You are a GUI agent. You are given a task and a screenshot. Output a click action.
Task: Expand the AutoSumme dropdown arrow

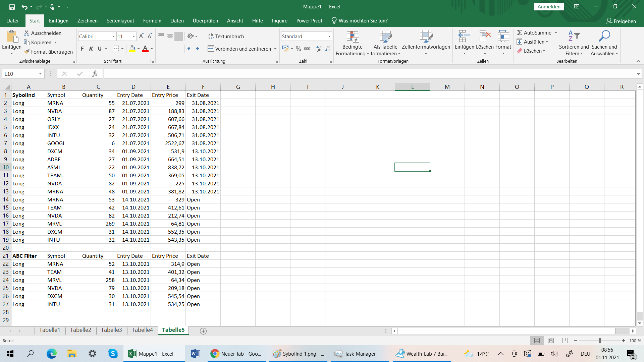pos(556,33)
